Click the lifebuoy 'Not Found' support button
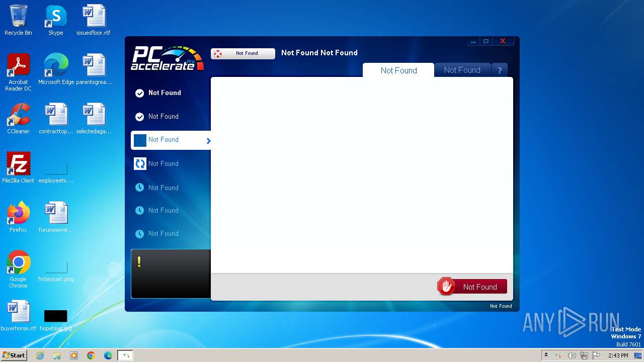 click(x=243, y=53)
